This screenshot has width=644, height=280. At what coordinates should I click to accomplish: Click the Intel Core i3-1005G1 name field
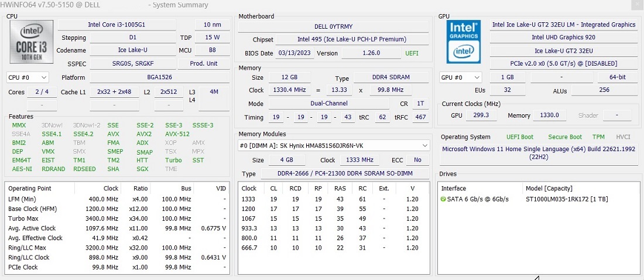tap(117, 25)
